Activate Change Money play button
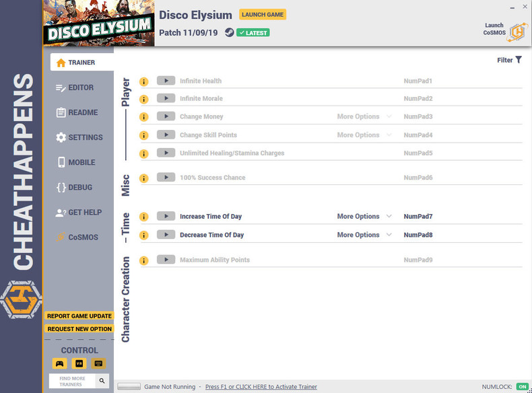Screen dimensions: 532x393 tap(166, 116)
